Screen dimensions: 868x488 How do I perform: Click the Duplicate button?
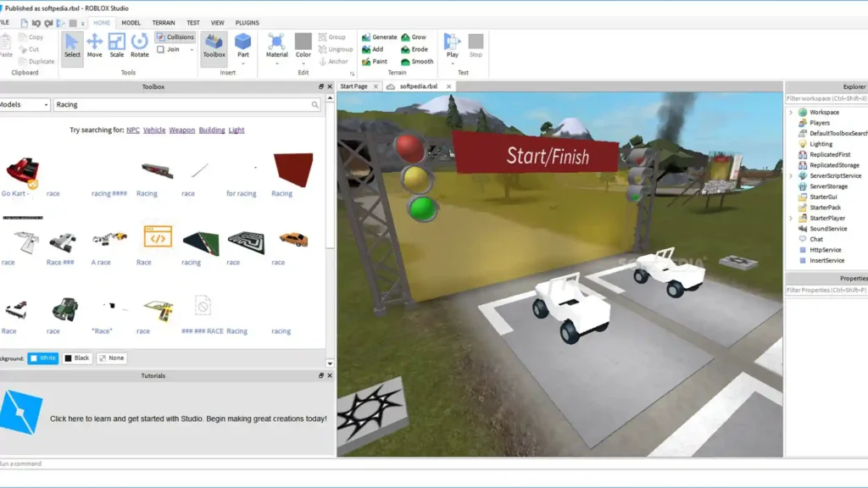(x=36, y=61)
